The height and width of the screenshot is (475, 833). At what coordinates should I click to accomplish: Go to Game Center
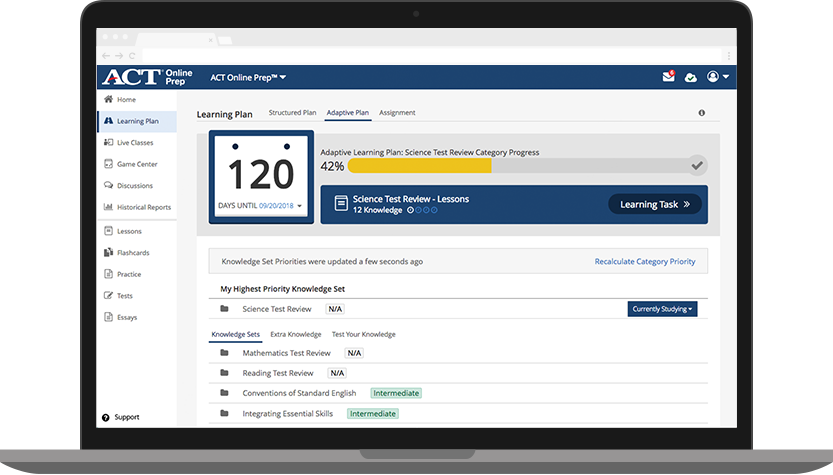coord(137,164)
